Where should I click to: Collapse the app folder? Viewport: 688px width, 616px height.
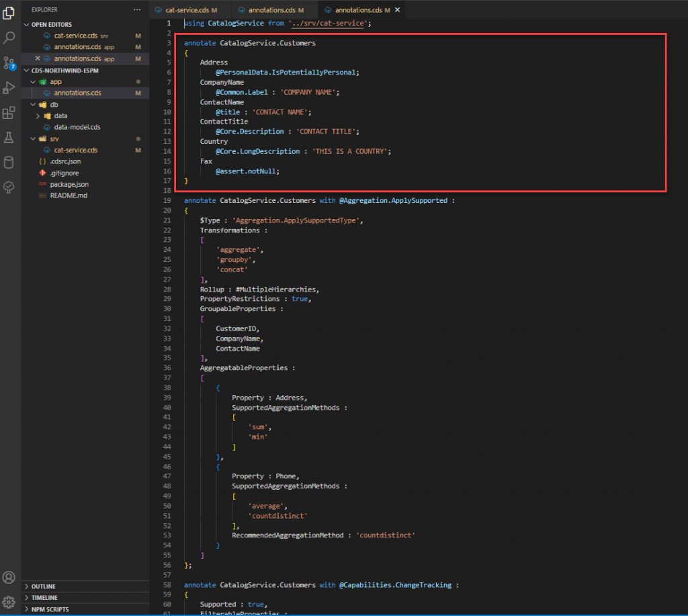tap(33, 81)
